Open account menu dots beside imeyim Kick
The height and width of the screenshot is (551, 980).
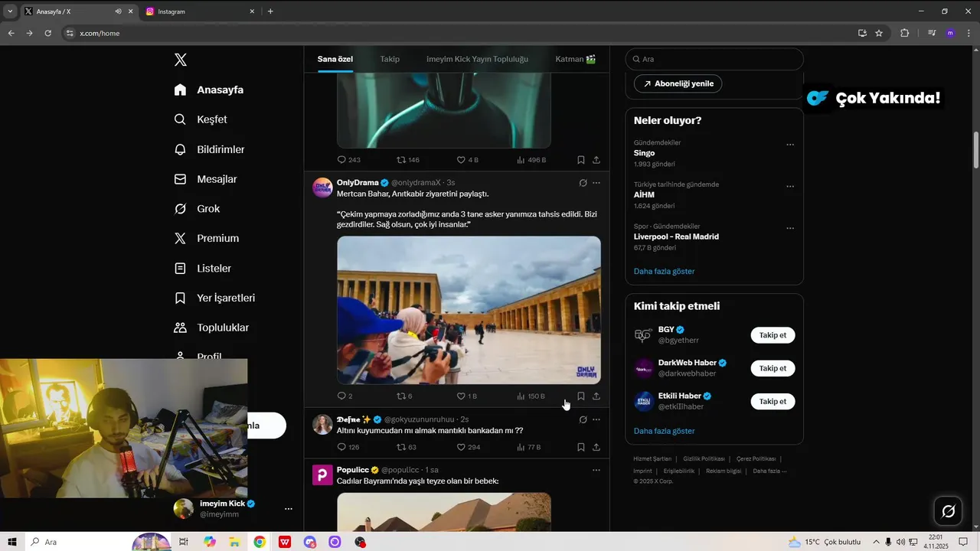tap(289, 509)
